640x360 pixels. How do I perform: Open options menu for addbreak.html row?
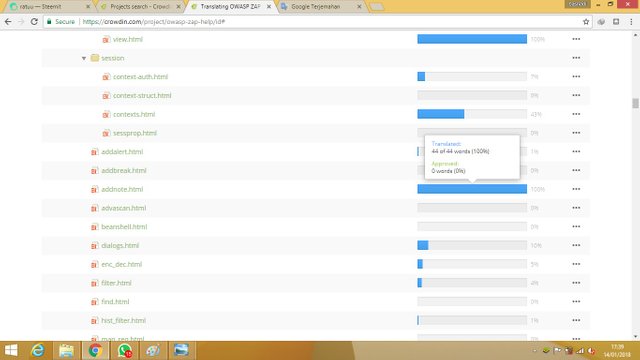pos(576,171)
